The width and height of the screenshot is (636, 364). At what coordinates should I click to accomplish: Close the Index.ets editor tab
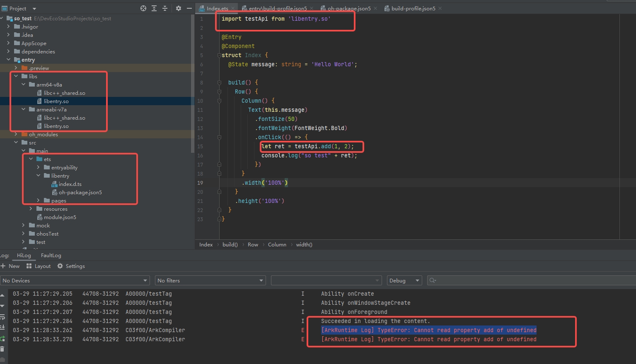pos(233,8)
